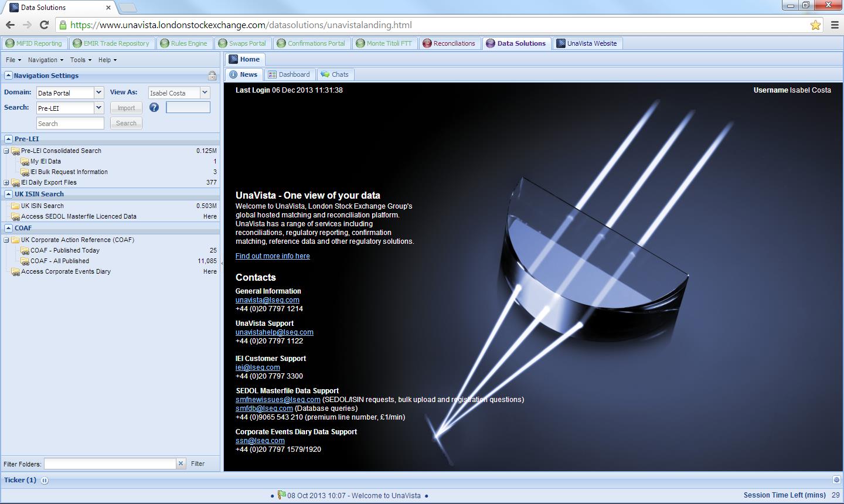Image resolution: width=844 pixels, height=504 pixels.
Task: Collapse the Navigation Settings panel
Action: [x=8, y=75]
